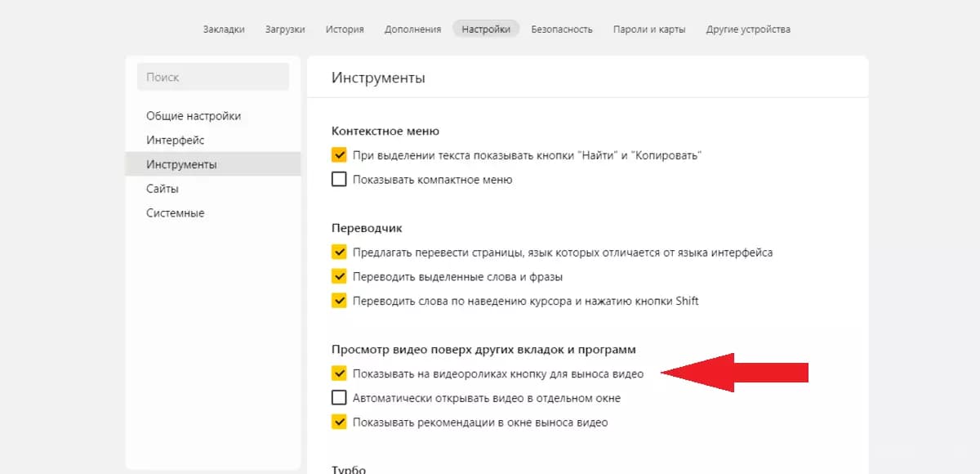
Task: Click the Поиск settings search field
Action: pyautogui.click(x=213, y=77)
